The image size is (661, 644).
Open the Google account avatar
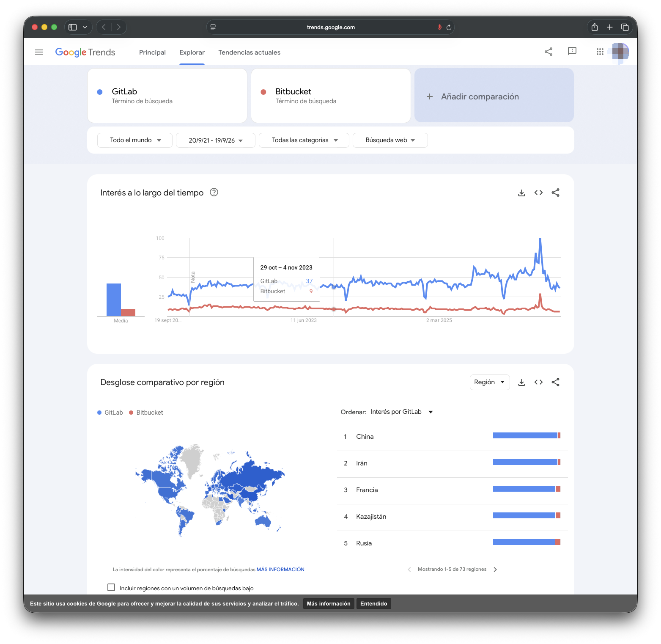(620, 52)
